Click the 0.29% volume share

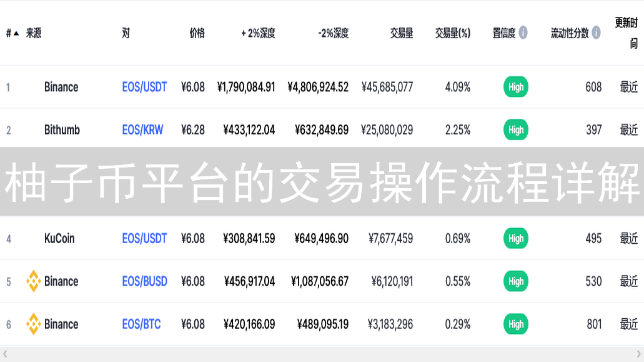pos(457,324)
